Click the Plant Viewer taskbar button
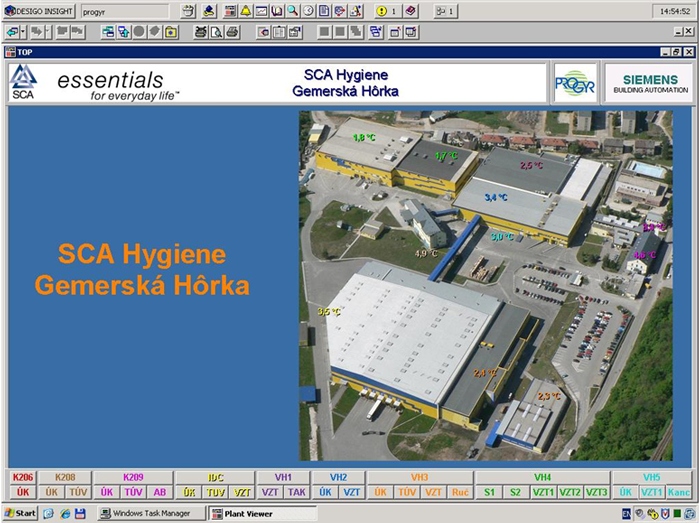 [262, 513]
